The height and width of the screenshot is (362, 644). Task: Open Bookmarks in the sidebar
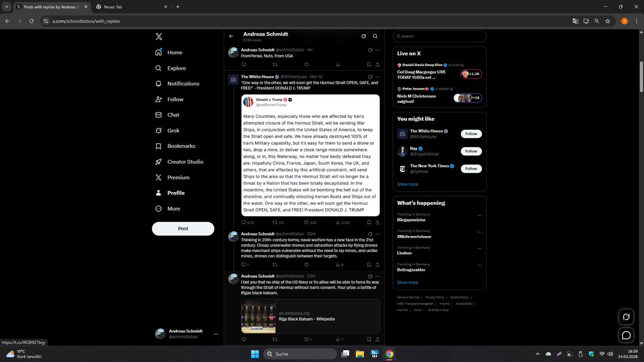(x=175, y=146)
